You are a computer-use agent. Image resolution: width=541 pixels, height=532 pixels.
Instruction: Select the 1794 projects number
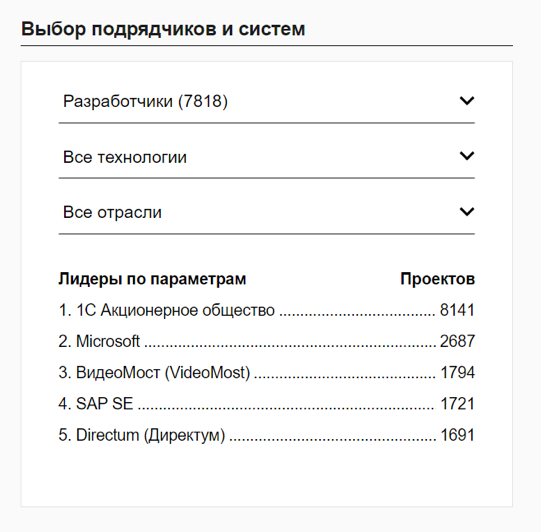(x=458, y=373)
